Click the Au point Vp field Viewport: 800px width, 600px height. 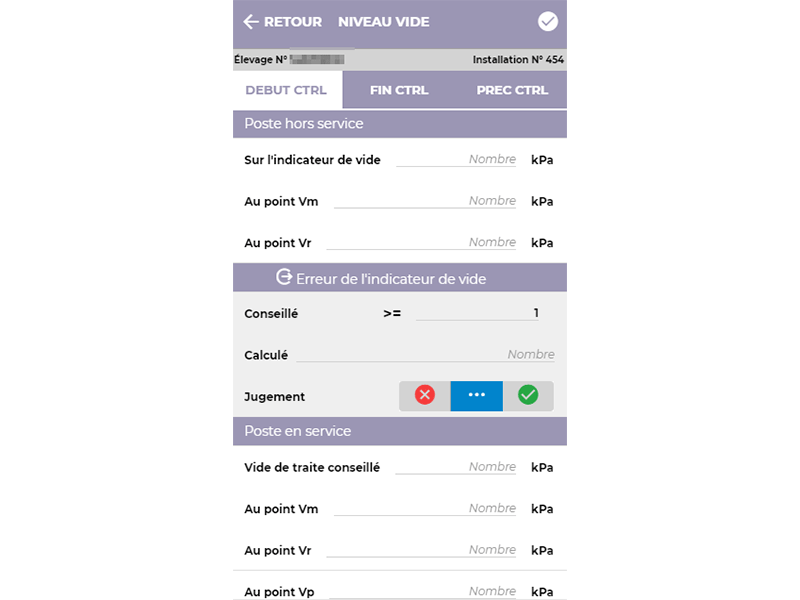click(x=423, y=591)
